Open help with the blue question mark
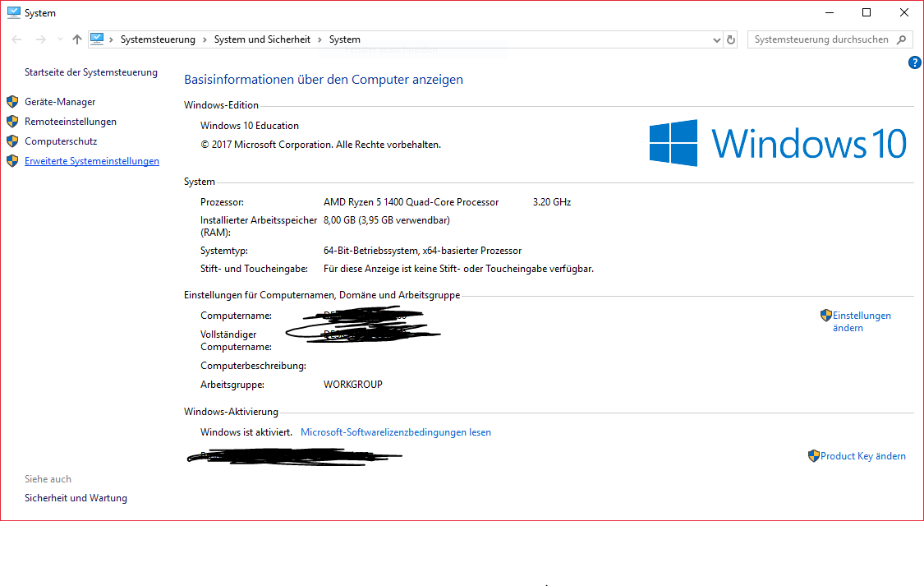Screen dimensions: 924x586 point(915,62)
